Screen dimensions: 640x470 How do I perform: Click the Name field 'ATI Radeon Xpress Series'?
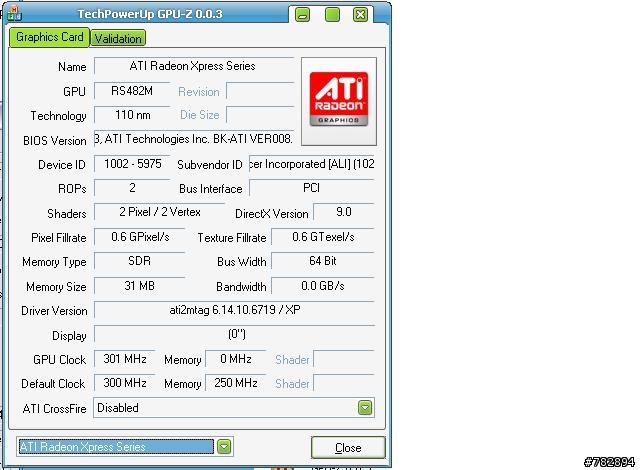194,66
